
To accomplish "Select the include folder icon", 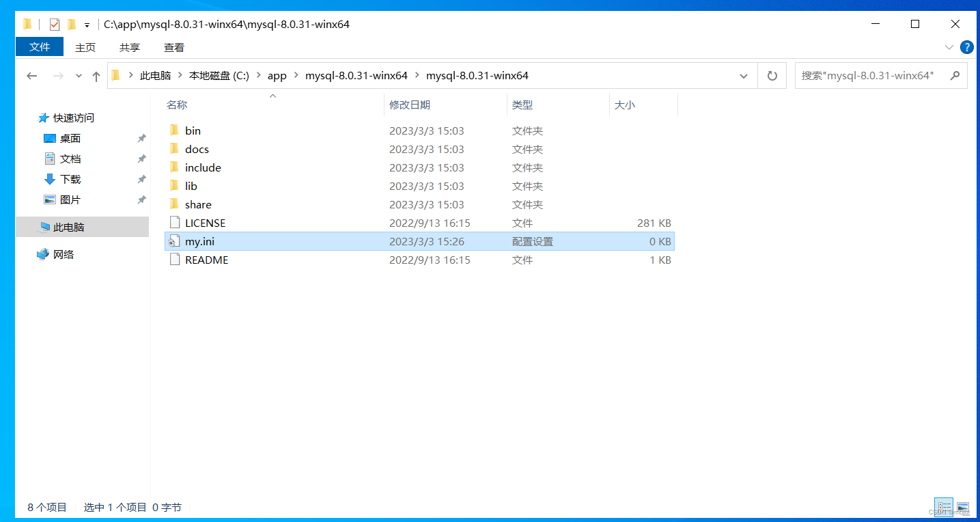I will (x=174, y=167).
